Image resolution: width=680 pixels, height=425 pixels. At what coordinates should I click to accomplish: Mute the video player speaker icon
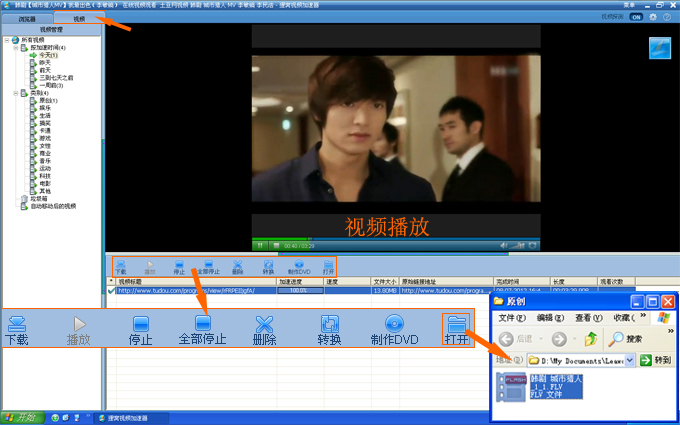pos(503,246)
